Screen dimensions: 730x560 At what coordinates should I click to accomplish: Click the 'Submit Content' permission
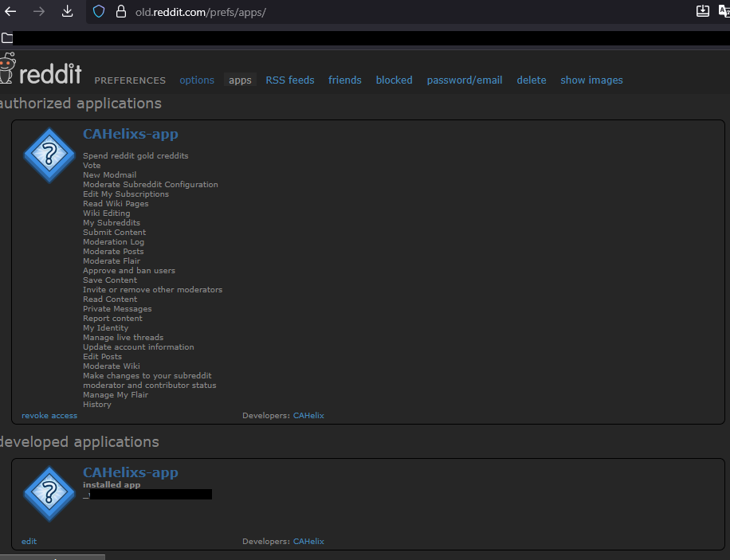click(114, 233)
